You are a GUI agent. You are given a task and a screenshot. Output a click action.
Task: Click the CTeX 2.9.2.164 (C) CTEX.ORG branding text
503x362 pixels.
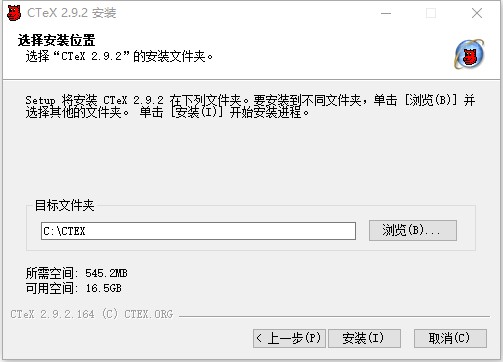(92, 314)
